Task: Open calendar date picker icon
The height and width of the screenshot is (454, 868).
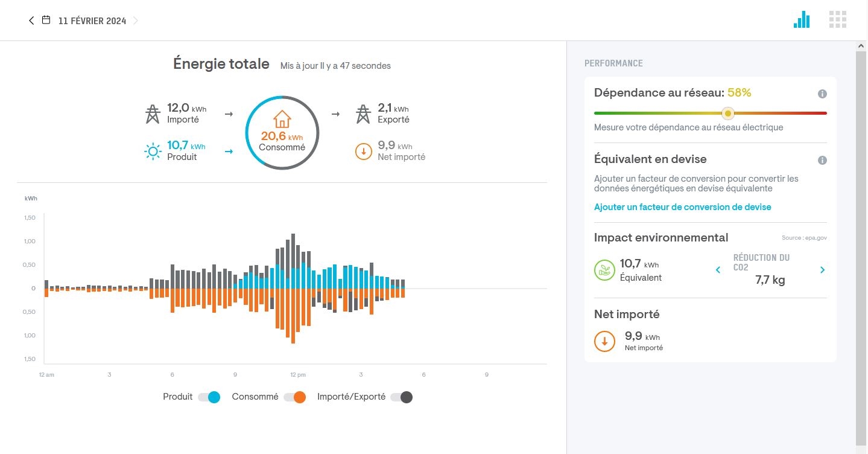Action: tap(46, 21)
